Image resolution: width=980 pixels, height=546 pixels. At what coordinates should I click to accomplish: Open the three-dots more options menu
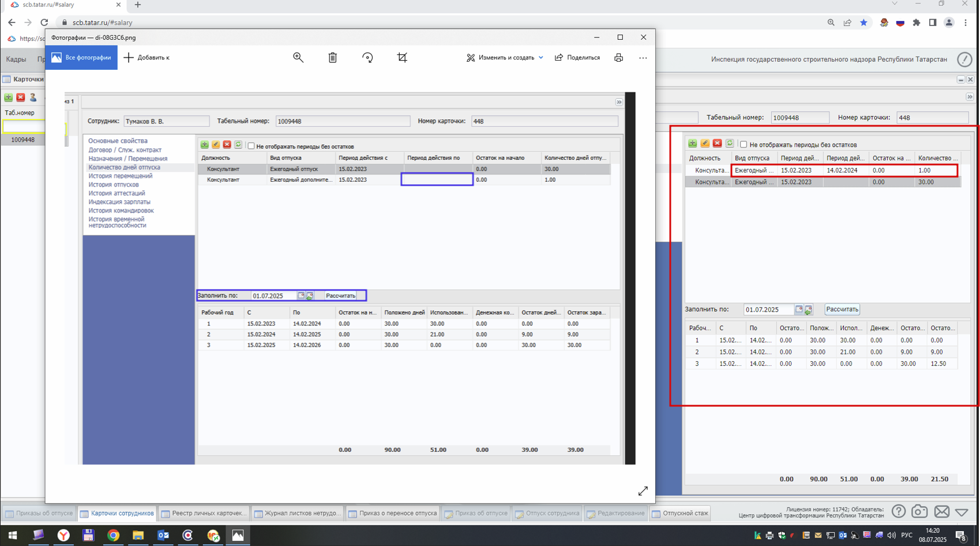pyautogui.click(x=643, y=58)
